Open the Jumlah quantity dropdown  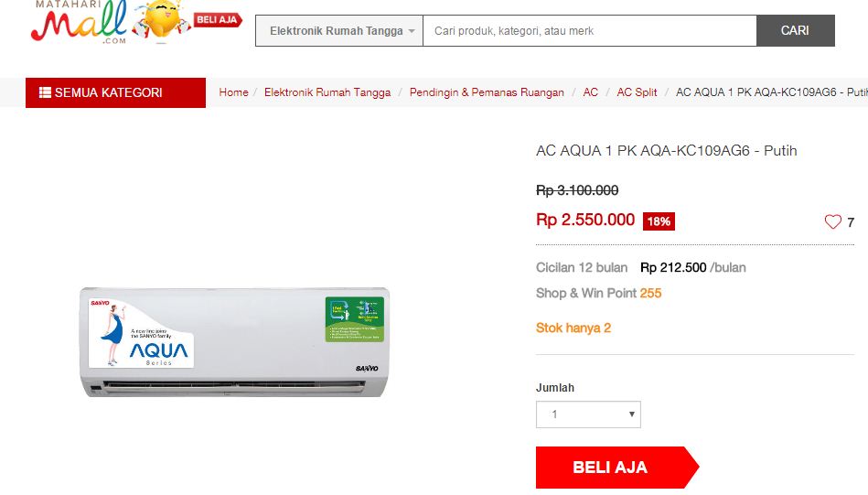(x=588, y=414)
